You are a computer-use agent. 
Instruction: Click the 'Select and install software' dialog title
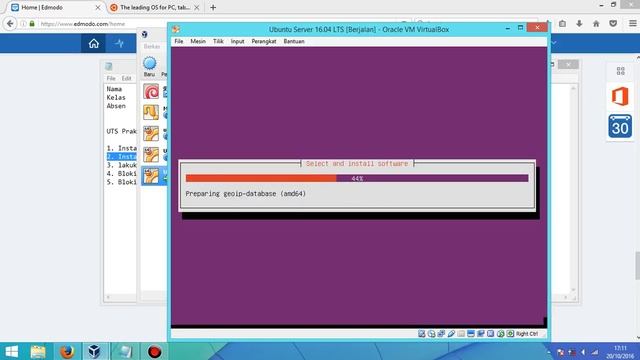click(x=357, y=163)
